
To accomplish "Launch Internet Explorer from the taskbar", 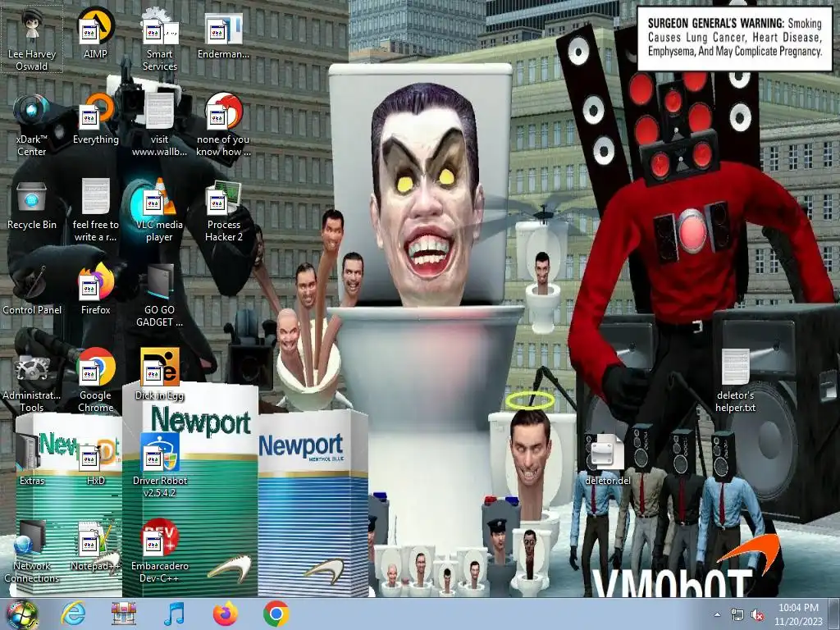I will point(73,614).
